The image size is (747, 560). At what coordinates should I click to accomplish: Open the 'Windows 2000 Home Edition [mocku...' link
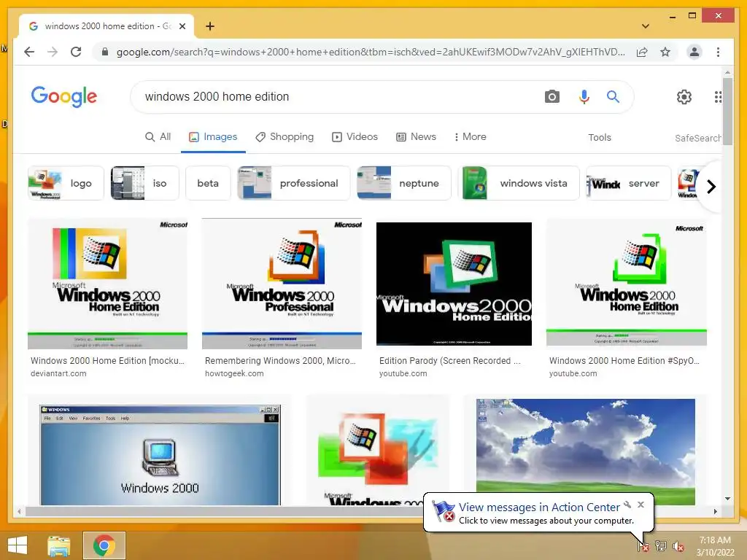(108, 361)
